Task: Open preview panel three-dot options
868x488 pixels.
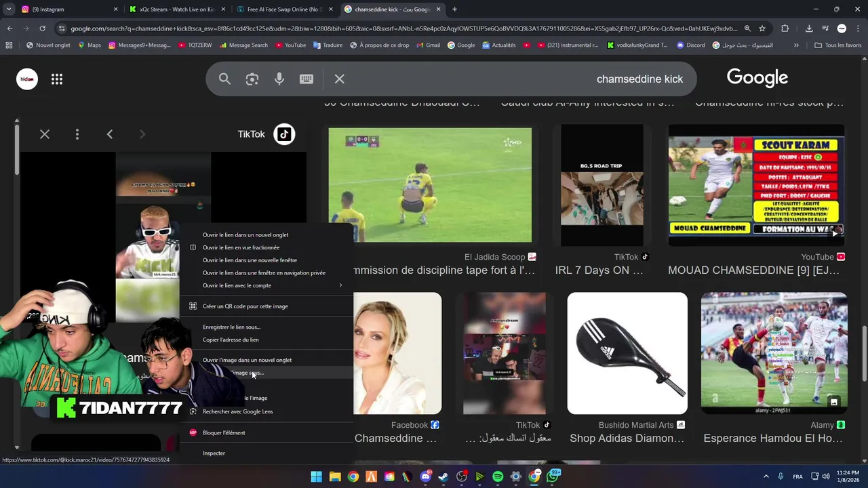Action: 77,134
